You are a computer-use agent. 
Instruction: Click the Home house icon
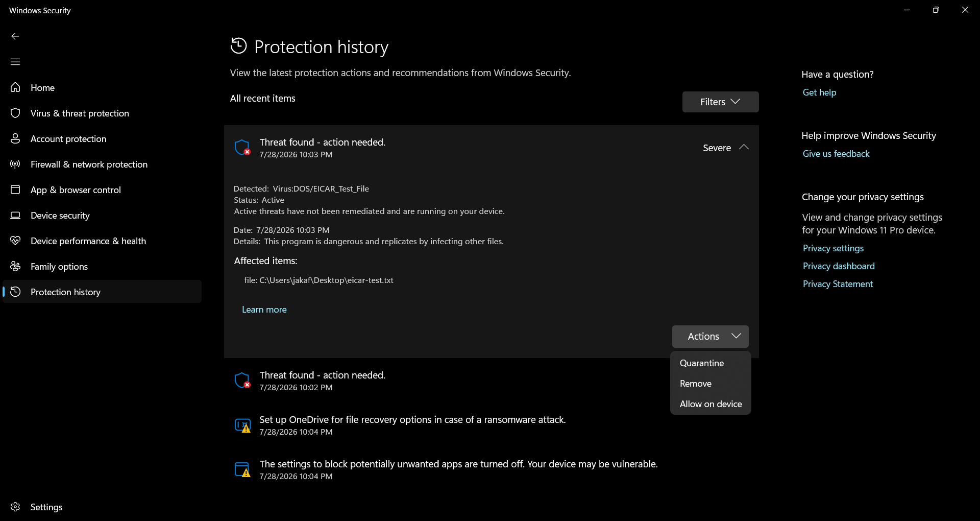tap(15, 87)
